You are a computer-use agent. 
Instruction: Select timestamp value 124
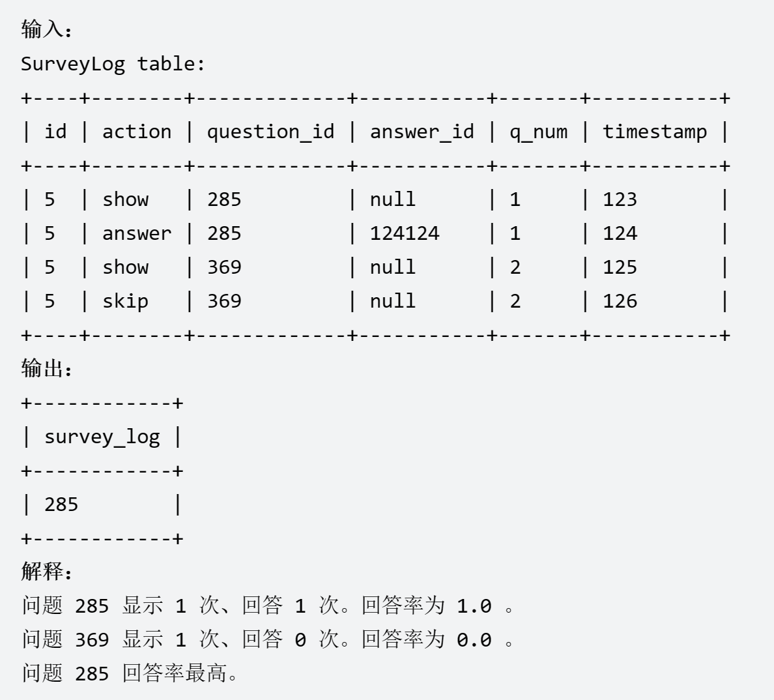620,233
